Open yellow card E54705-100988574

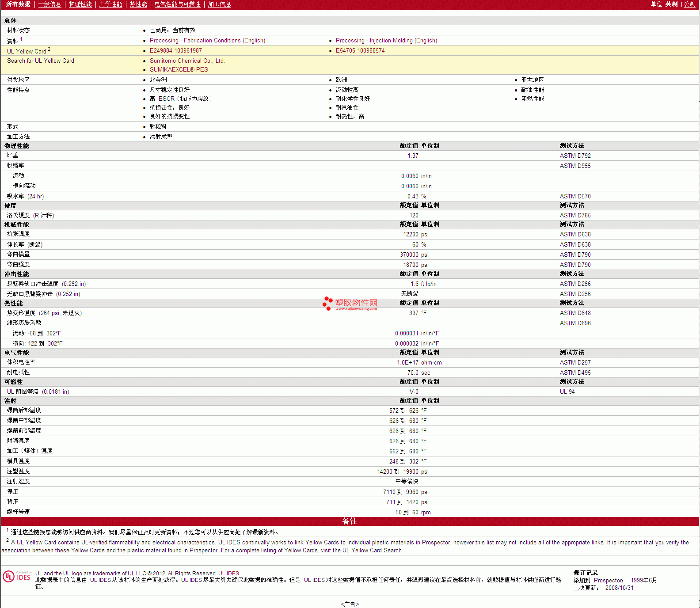360,50
